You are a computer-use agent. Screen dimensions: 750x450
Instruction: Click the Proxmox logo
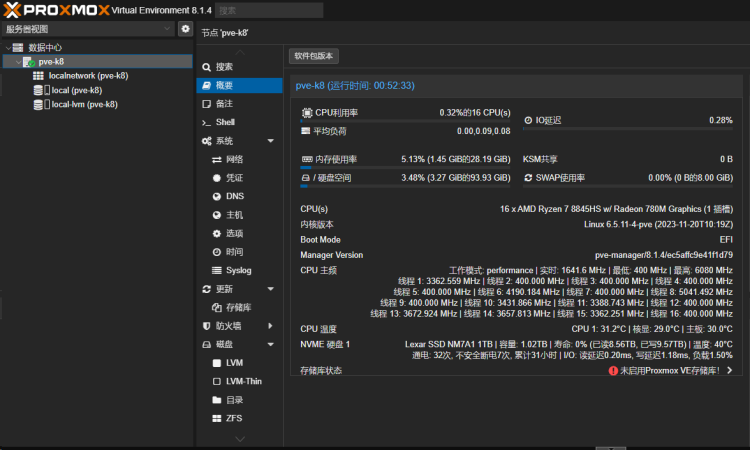pos(56,10)
